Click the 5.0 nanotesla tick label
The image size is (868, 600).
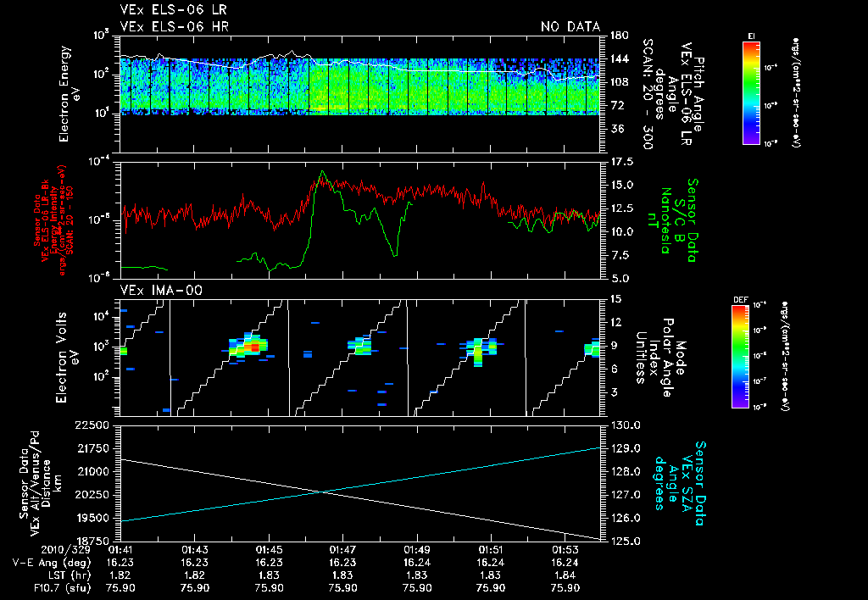click(x=619, y=279)
